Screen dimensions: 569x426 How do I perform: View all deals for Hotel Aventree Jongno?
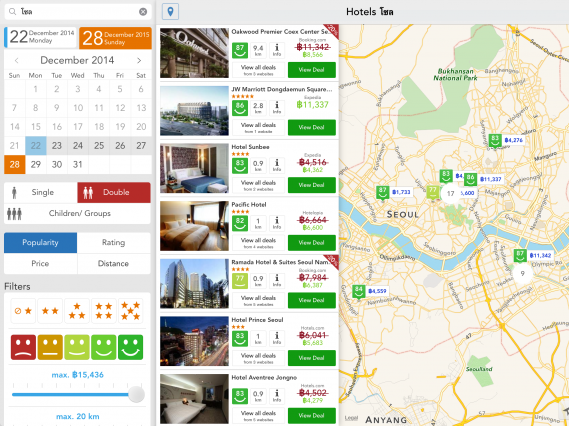(x=258, y=415)
